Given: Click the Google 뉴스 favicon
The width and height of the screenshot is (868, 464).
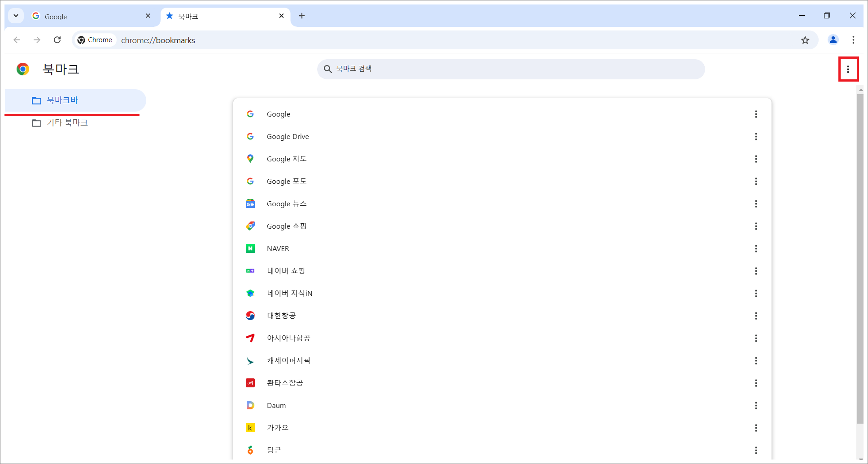Looking at the screenshot, I should click(x=250, y=204).
